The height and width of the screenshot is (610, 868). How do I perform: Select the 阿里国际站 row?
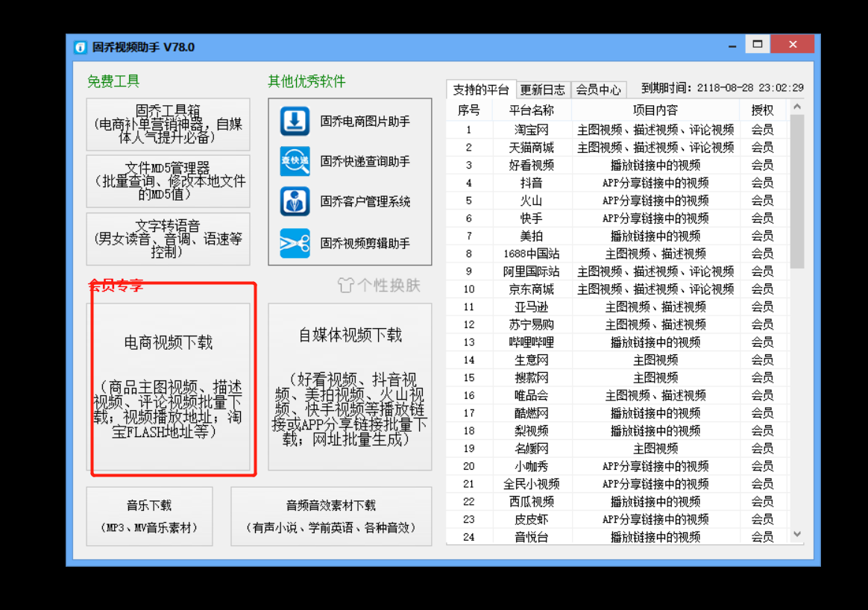[617, 271]
